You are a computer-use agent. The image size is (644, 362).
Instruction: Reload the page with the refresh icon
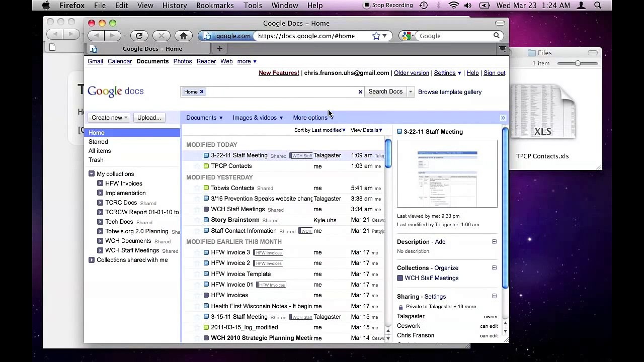click(x=139, y=36)
